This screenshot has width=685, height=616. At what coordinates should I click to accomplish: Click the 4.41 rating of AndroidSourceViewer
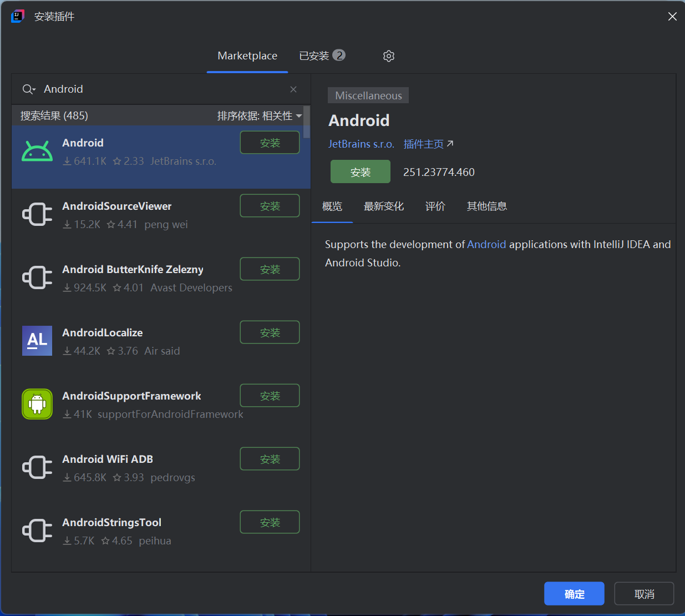[122, 225]
